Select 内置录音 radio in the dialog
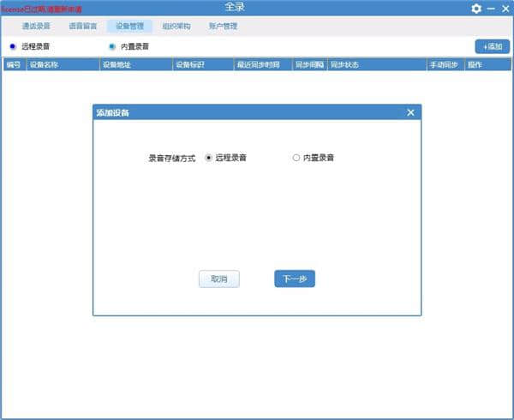 point(296,158)
